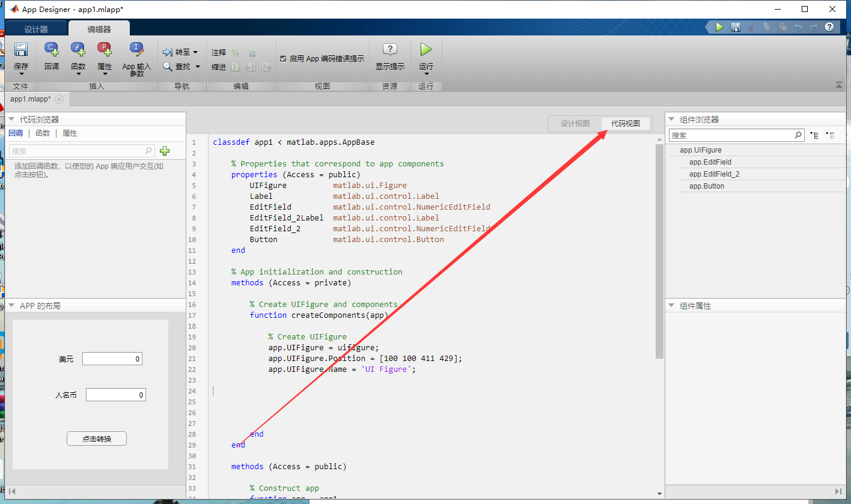Screen dimensions: 851x504
Task: Insert a callback with the 回调 icon
Action: 52,50
